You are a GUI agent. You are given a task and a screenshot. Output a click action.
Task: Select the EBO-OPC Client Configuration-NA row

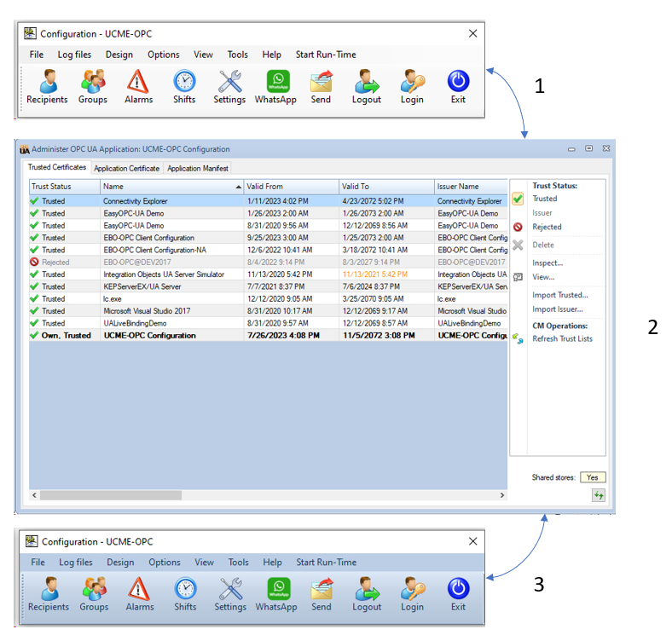point(269,250)
